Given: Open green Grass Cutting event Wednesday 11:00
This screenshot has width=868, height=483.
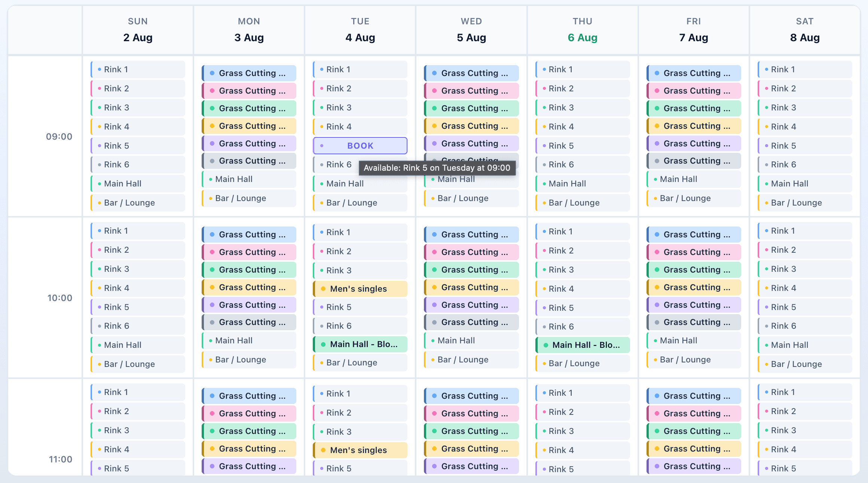Looking at the screenshot, I should click(x=471, y=431).
